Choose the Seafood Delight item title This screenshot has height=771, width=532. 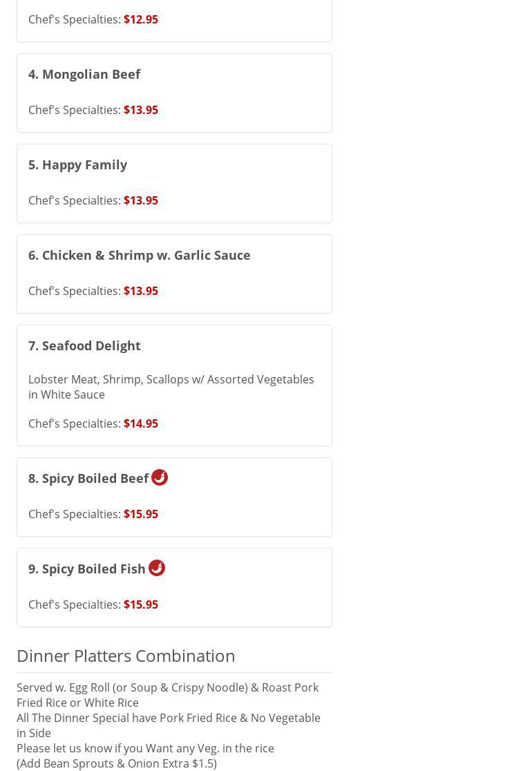coord(84,345)
